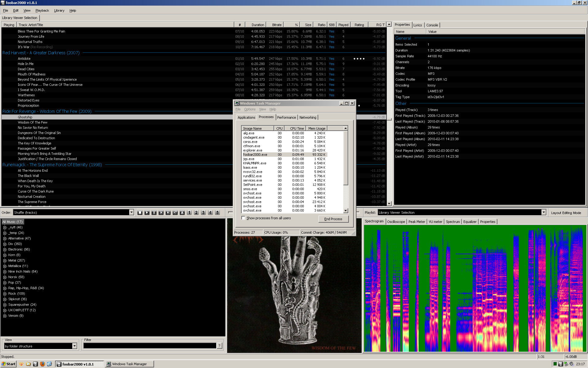Image resolution: width=588 pixels, height=368 pixels.
Task: Click the Pause playback button
Action: click(154, 213)
